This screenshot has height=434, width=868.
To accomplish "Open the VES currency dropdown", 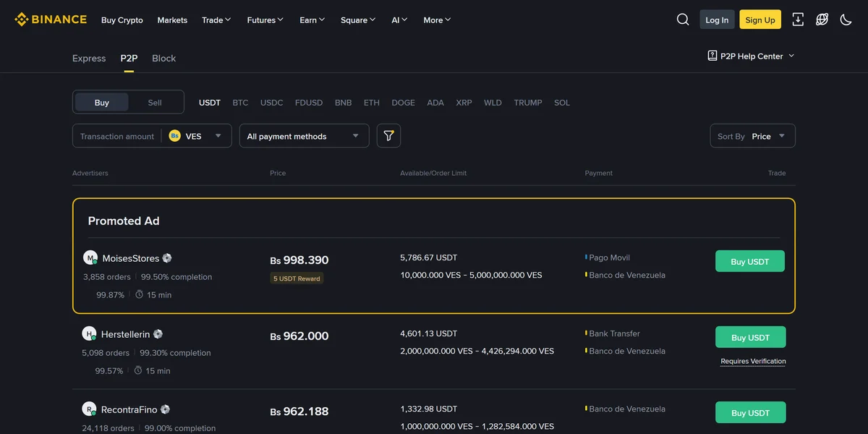I will (x=195, y=136).
